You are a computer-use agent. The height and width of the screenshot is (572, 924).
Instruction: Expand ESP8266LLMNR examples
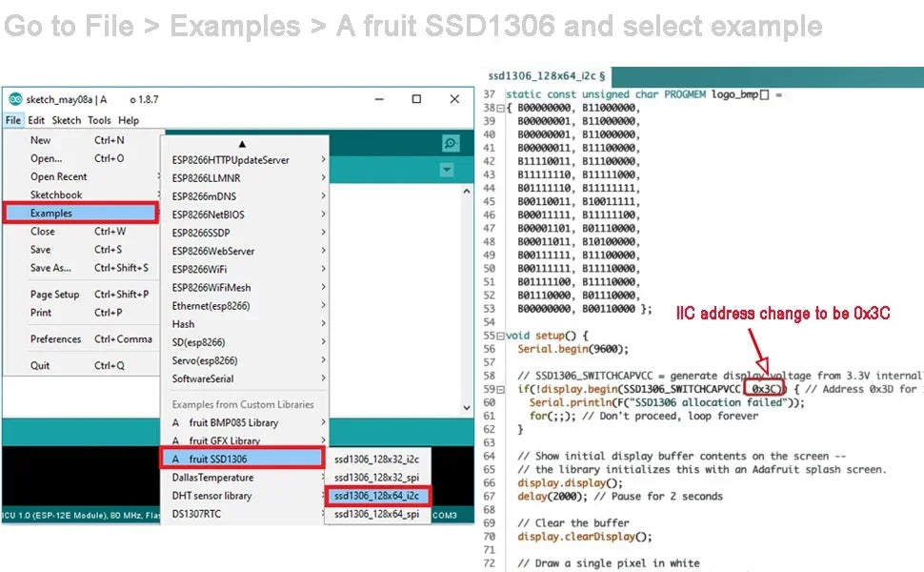(x=245, y=178)
